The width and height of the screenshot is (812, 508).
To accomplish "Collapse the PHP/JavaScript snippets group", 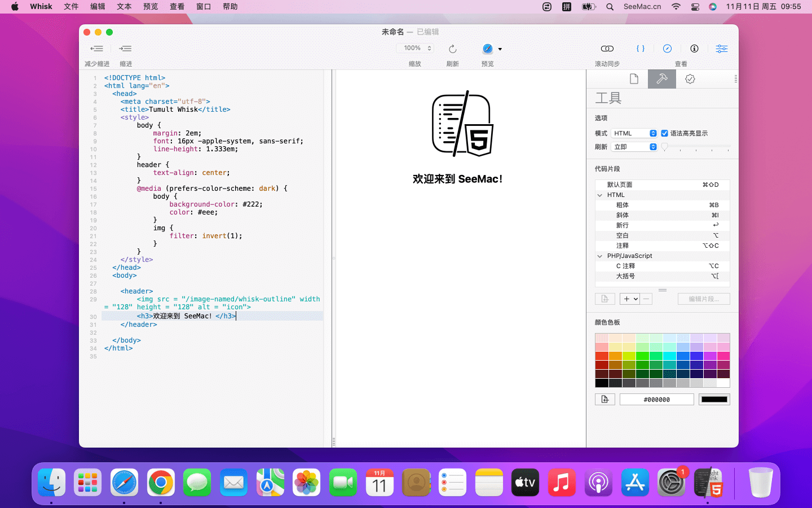I will (x=600, y=256).
